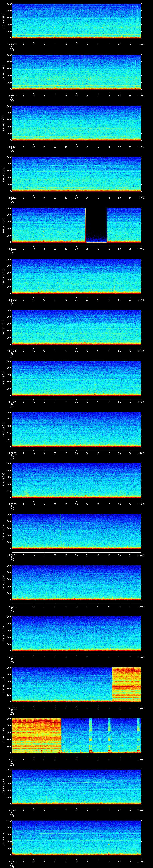Open the spectrogram panel starting at 11:16:00
Viewport: 153px width, 868px height.
(x=77, y=123)
